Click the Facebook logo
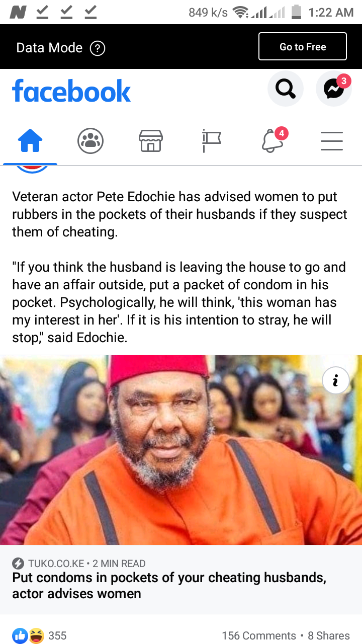 tap(71, 91)
